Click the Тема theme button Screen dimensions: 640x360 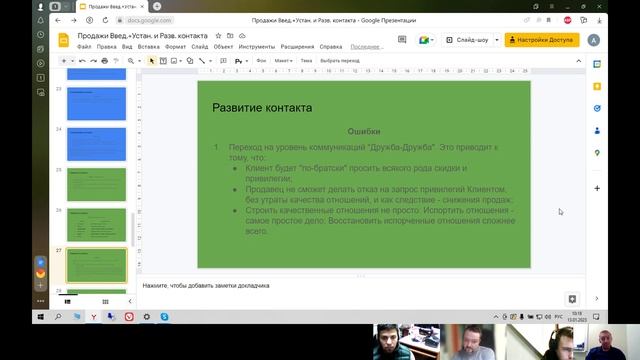pyautogui.click(x=306, y=61)
